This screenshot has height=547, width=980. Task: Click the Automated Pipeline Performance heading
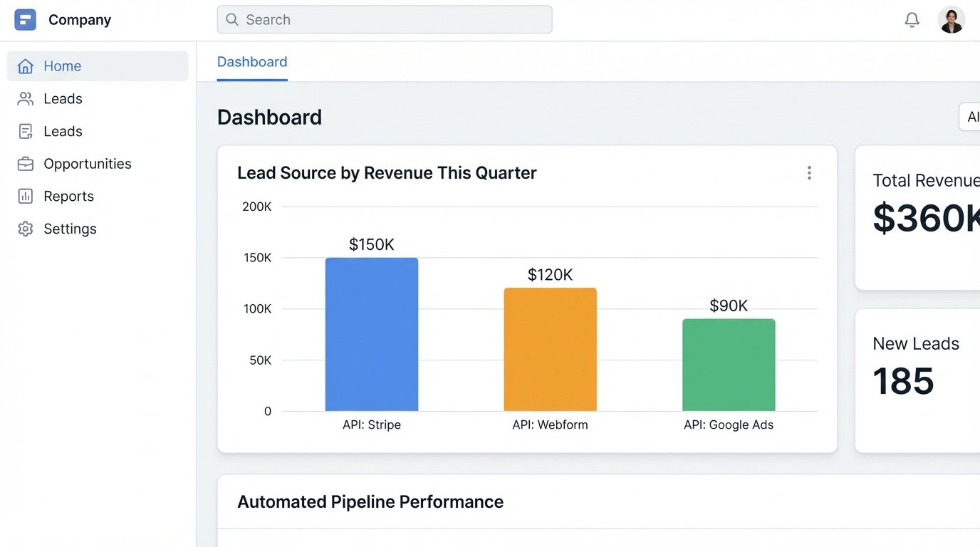tap(370, 502)
